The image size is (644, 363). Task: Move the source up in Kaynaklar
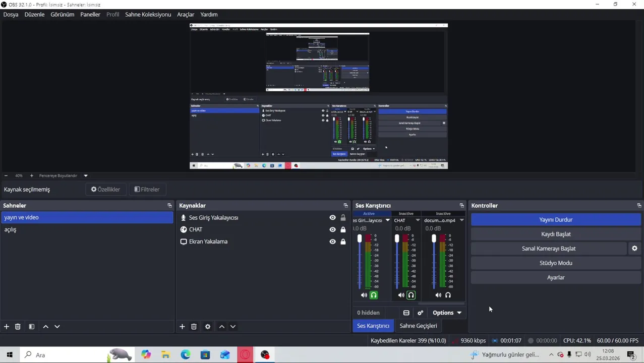point(222,327)
